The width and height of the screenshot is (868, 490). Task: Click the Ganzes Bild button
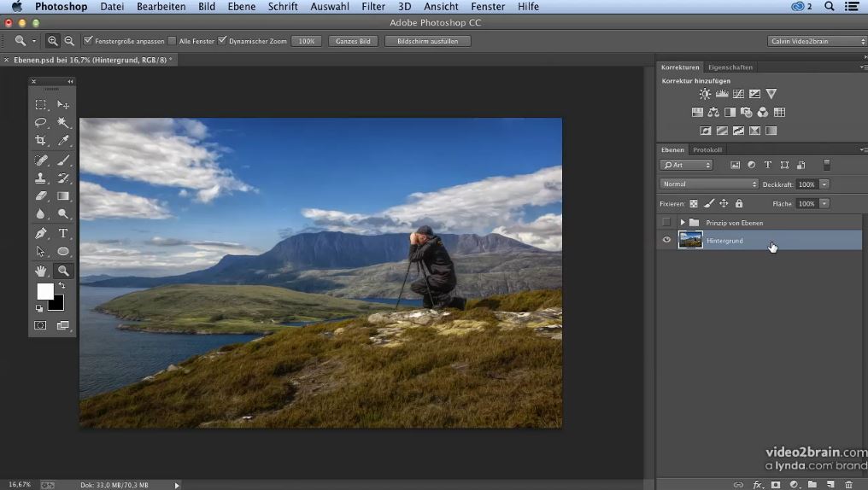(353, 41)
